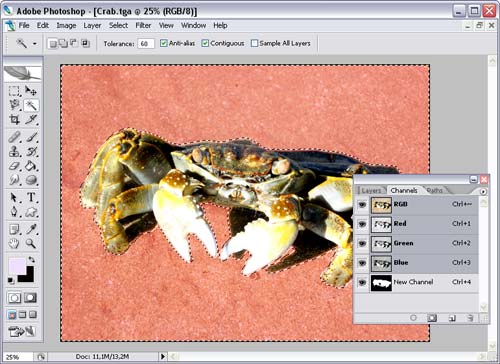The width and height of the screenshot is (500, 364).
Task: Select the Zoom tool
Action: [x=31, y=244]
